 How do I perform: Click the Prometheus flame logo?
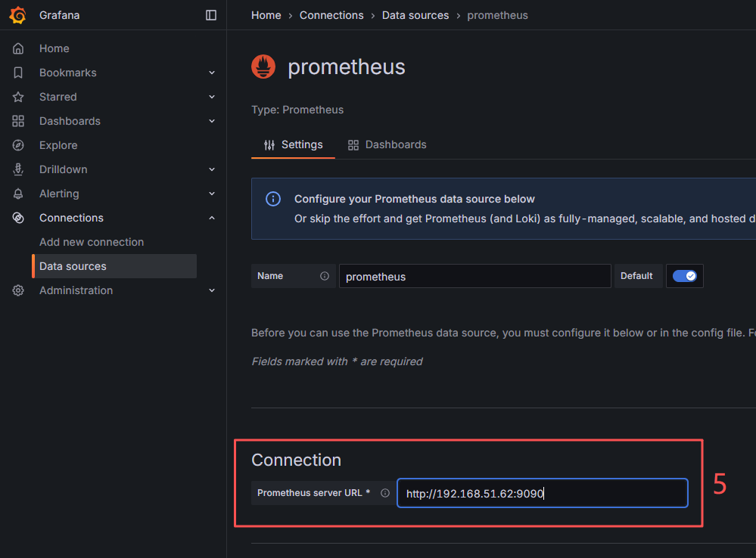tap(263, 67)
